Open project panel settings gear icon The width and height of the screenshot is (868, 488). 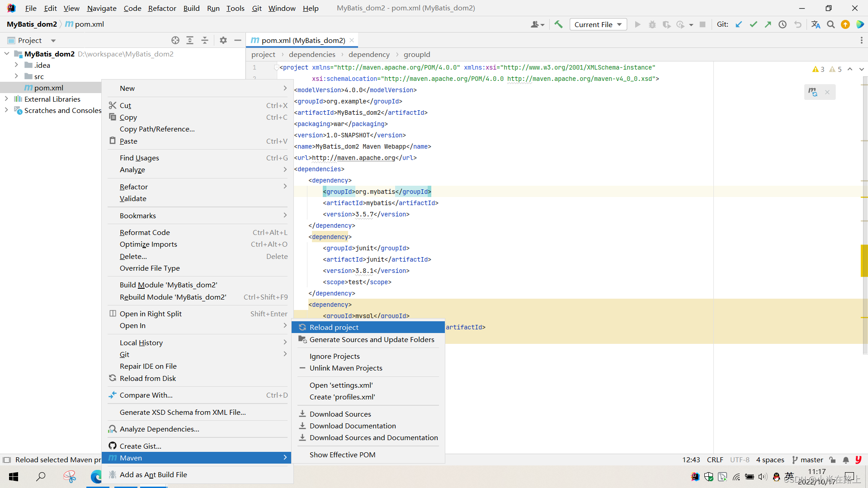(223, 40)
